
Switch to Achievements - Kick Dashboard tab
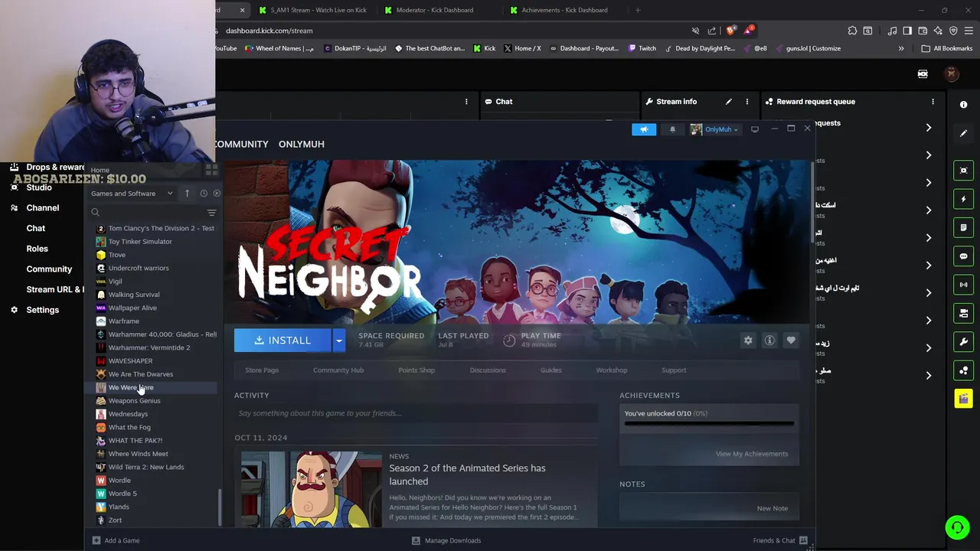[564, 10]
